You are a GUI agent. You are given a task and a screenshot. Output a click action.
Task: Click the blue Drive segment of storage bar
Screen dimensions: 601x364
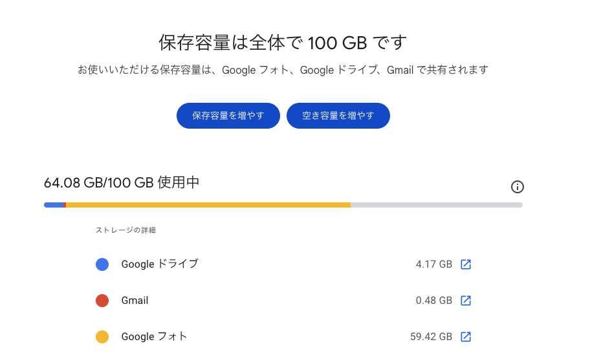point(54,205)
